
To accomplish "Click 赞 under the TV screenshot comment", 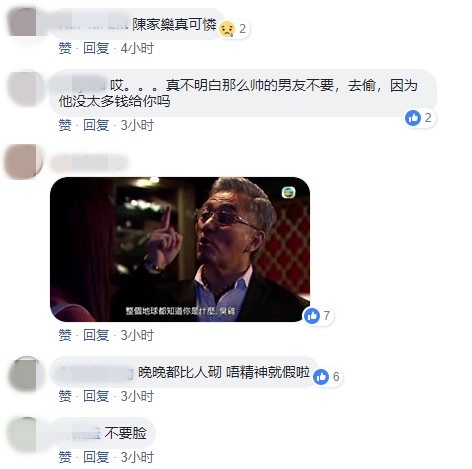I will 65,335.
